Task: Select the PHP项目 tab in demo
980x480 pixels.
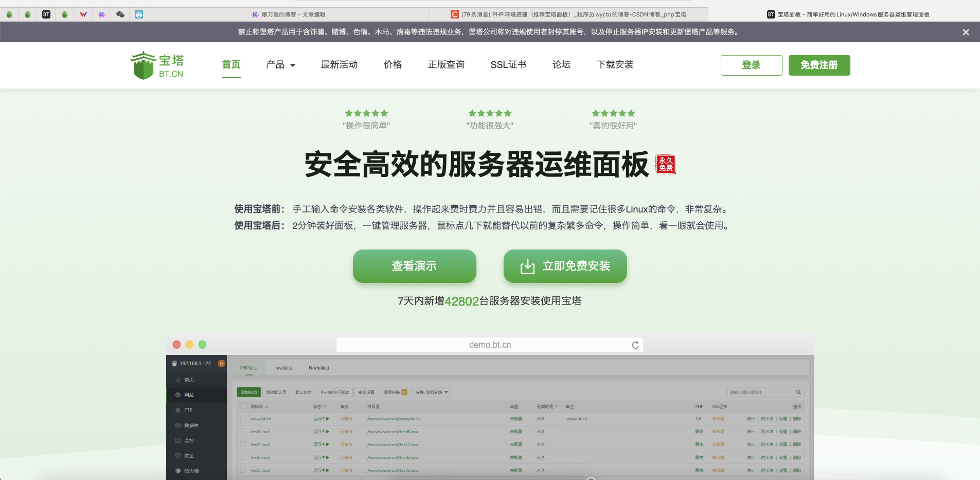Action: click(x=248, y=368)
